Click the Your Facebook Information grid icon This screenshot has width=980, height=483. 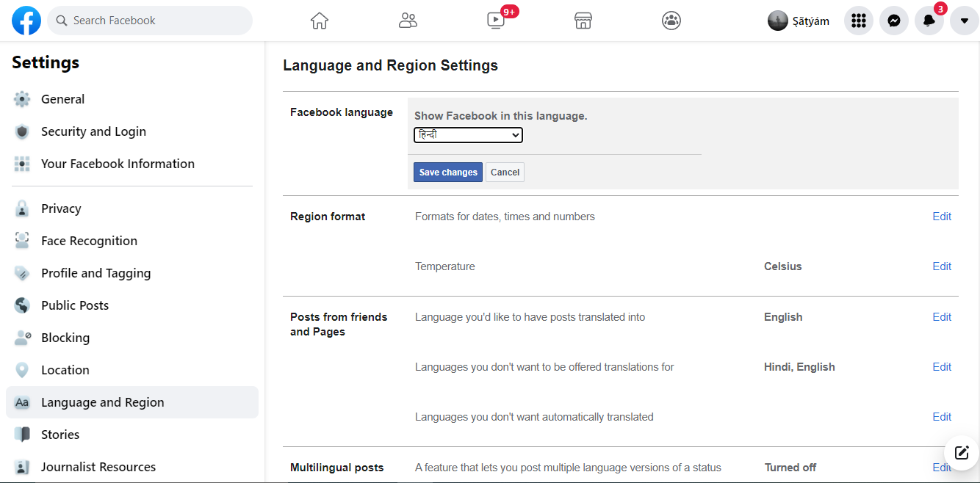pyautogui.click(x=22, y=164)
